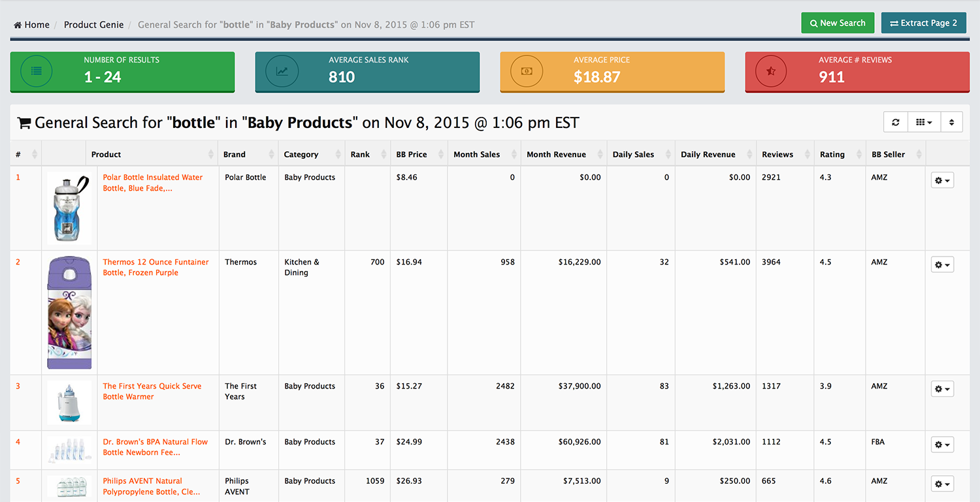Click the chart icon in Average Sales Rank card
This screenshot has width=980, height=502.
[282, 71]
